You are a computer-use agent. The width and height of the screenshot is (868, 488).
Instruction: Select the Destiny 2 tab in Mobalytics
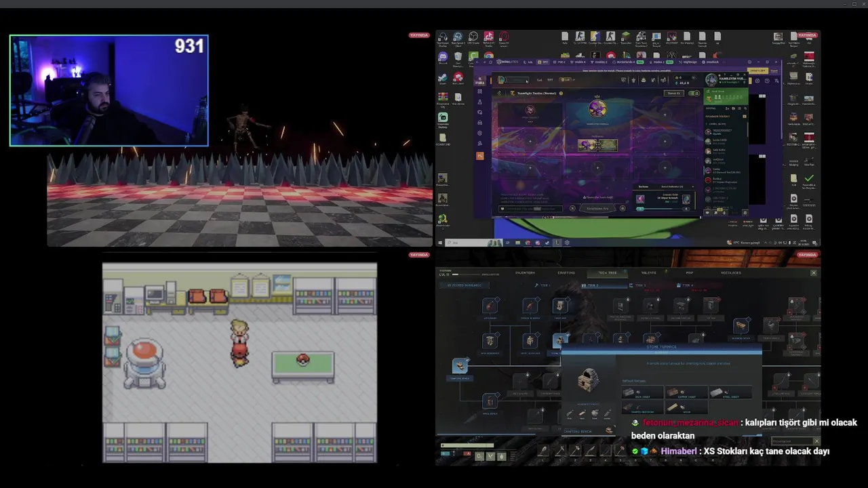tap(599, 62)
